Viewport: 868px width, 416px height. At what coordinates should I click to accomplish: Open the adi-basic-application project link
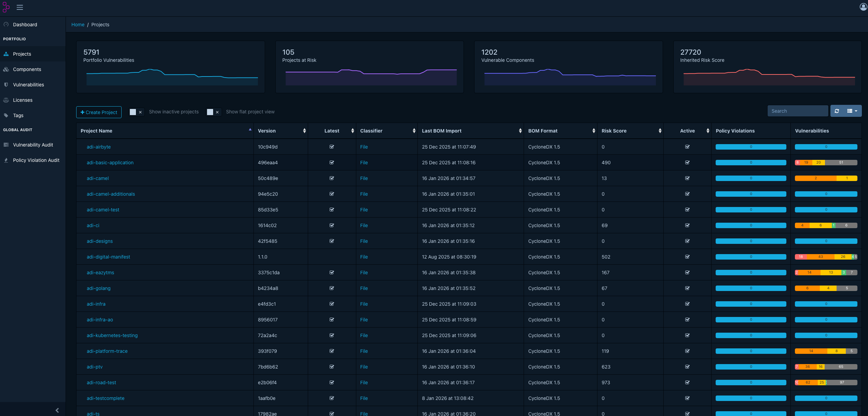click(110, 163)
